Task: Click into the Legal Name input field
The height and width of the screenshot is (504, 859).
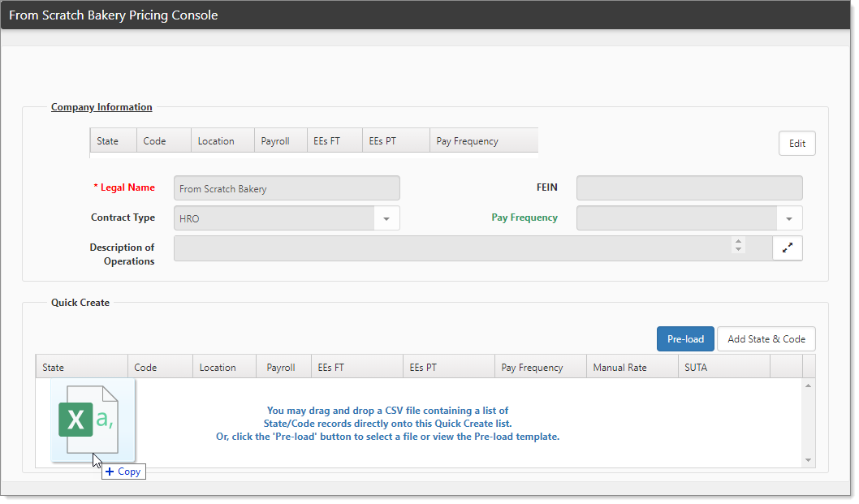Action: [x=287, y=188]
